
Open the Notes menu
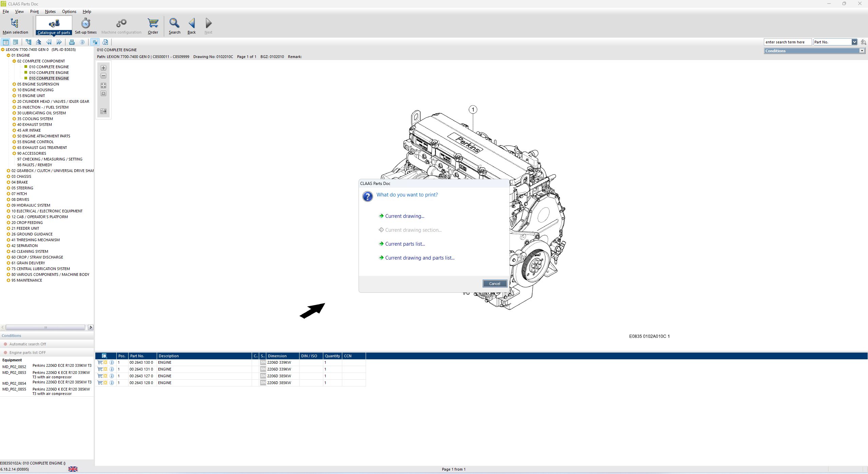coord(50,12)
